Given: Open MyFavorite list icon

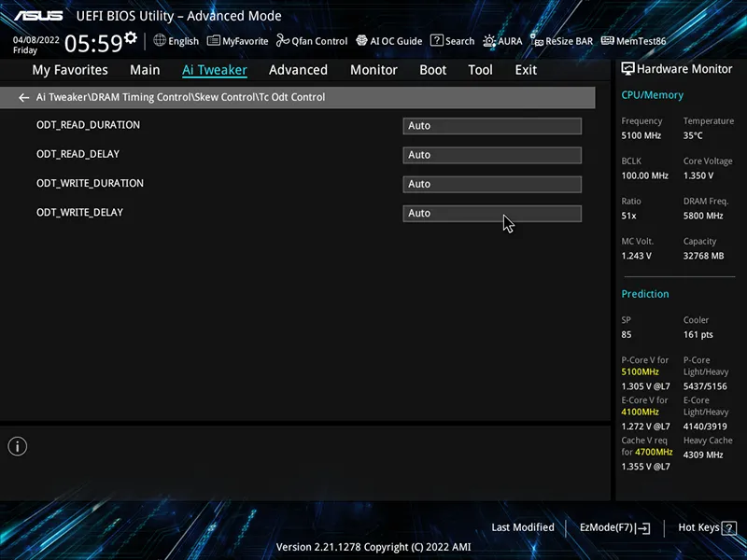Looking at the screenshot, I should click(214, 41).
